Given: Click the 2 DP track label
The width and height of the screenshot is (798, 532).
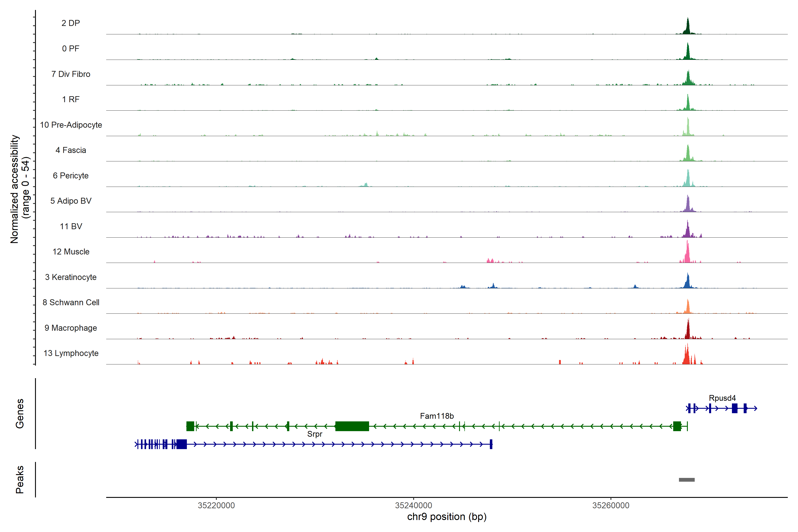Looking at the screenshot, I should (x=70, y=23).
